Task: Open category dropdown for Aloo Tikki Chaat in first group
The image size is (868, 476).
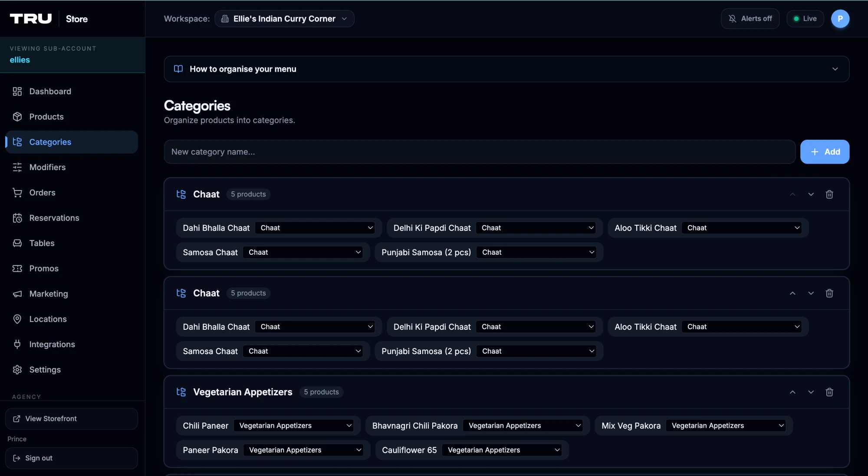Action: (742, 228)
